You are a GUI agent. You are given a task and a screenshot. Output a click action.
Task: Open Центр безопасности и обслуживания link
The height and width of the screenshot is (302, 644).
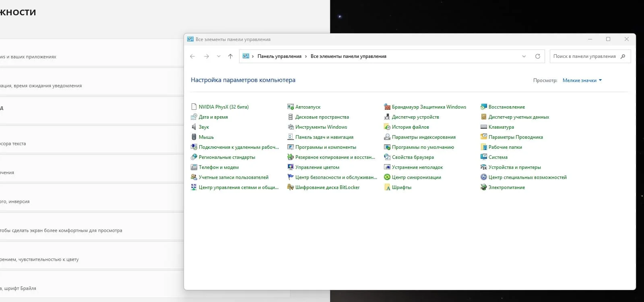point(336,177)
